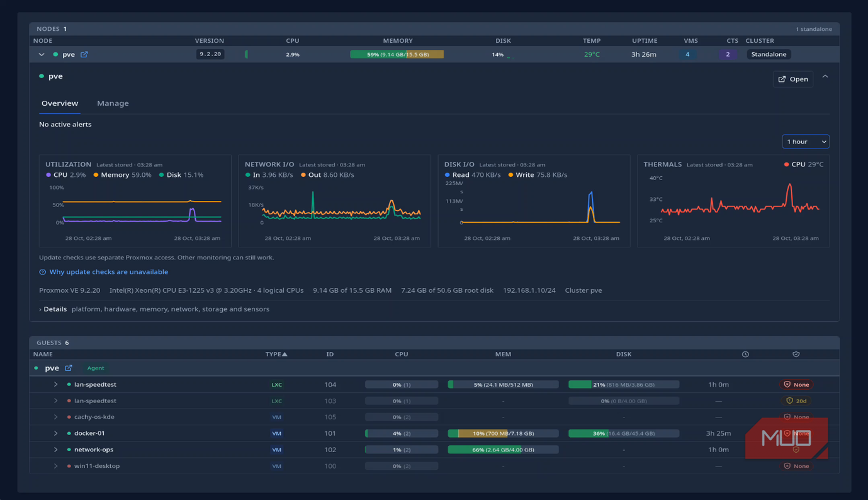This screenshot has height=500, width=868.
Task: Click the 20d shield badge for lan-speedtest 103
Action: coord(796,401)
